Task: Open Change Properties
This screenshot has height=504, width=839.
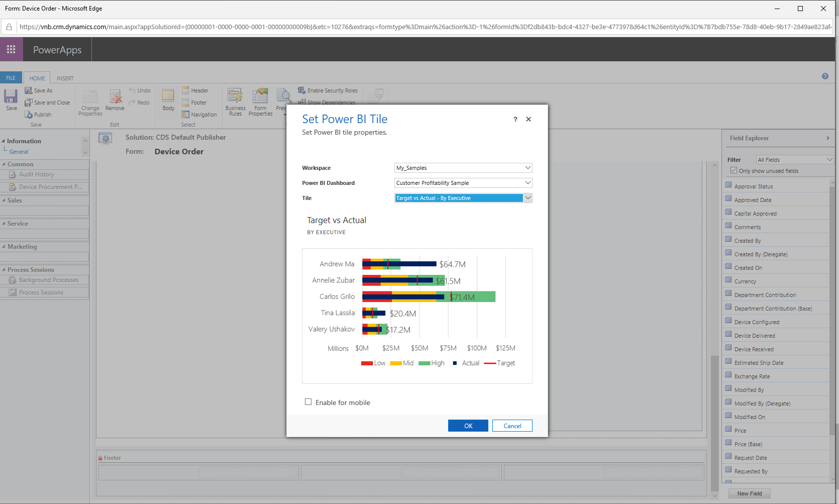Action: [90, 103]
